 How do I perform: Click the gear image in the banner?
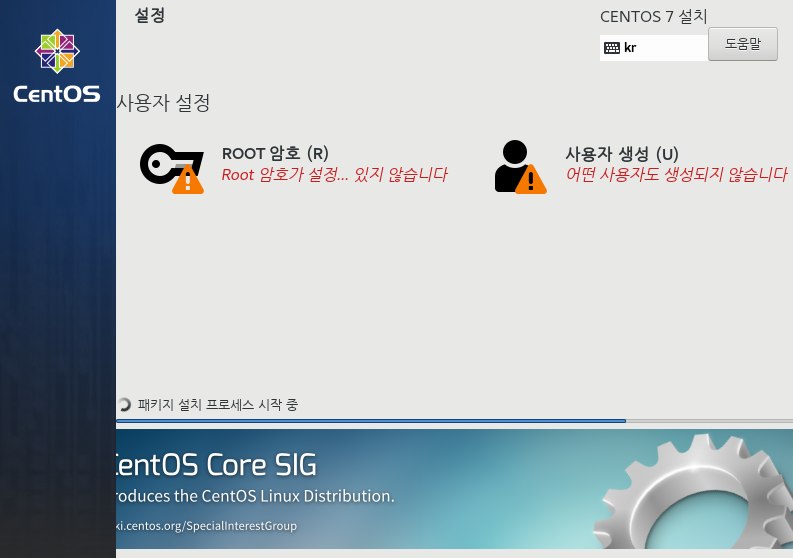coord(695,491)
